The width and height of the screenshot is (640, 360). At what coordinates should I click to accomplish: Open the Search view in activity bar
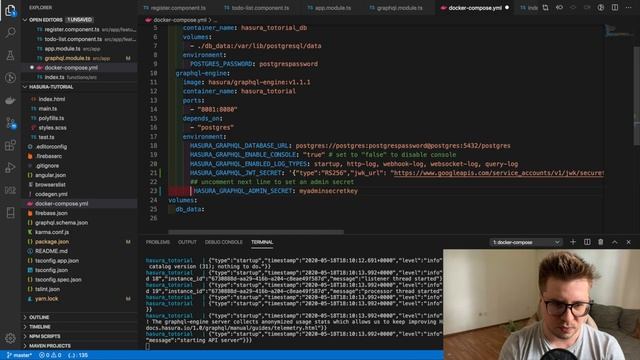point(10,33)
